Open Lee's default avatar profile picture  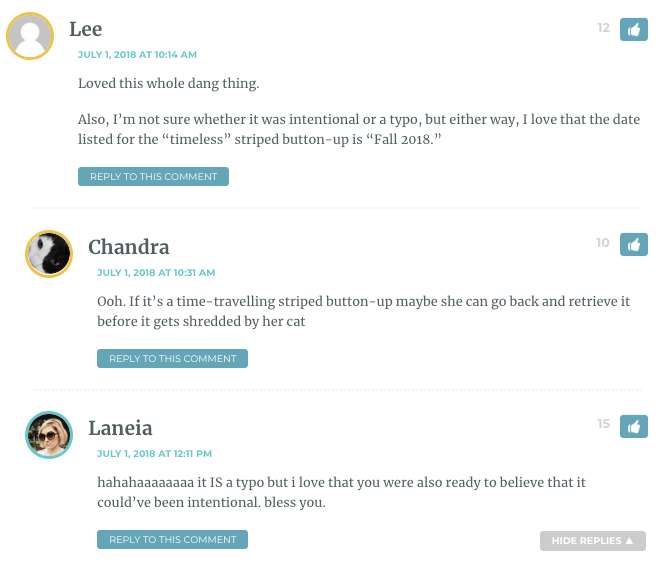(x=30, y=36)
